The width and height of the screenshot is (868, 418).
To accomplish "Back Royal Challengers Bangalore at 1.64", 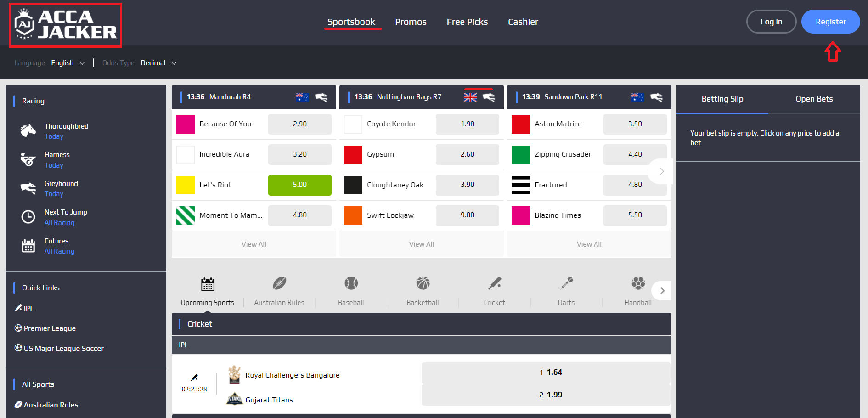I will click(546, 373).
